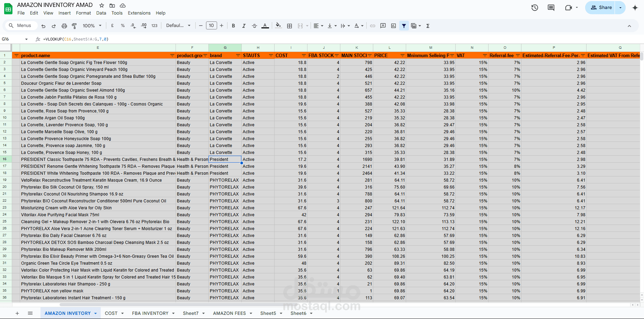Open horizontal align dropdown
Image resolution: width=644 pixels, height=319 pixels.
pos(318,26)
